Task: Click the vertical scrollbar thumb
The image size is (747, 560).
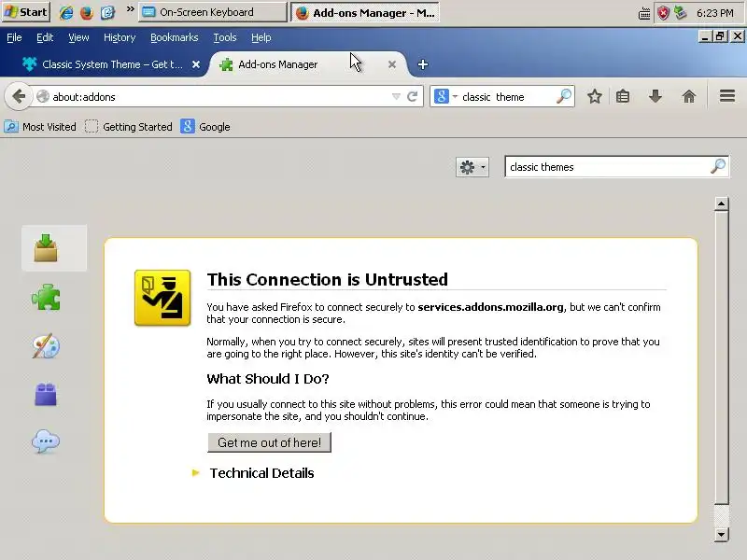Action: 721,357
